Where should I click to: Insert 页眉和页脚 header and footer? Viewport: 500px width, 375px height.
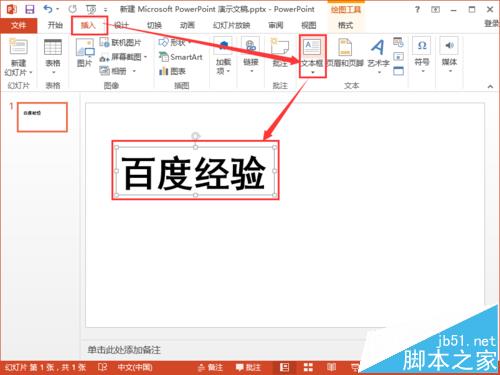(345, 53)
